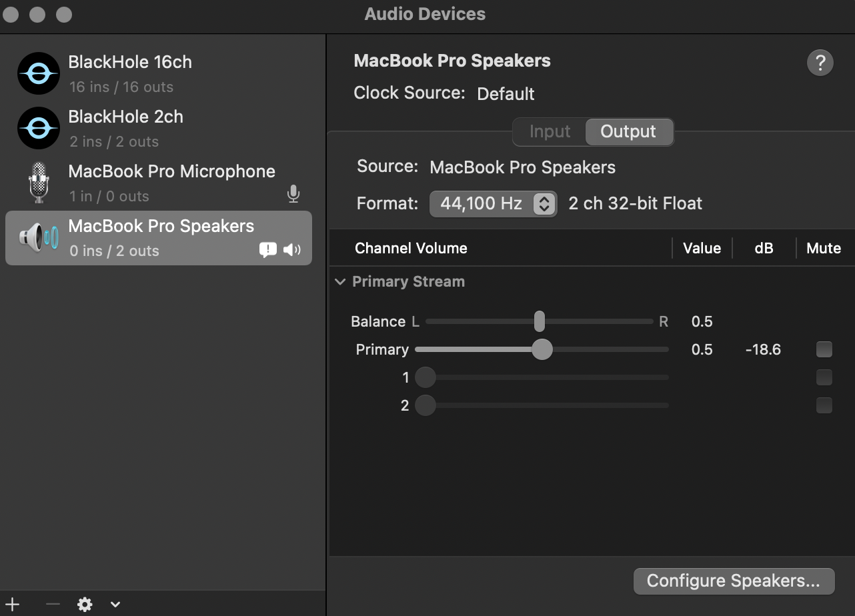This screenshot has width=855, height=616.
Task: Open the settings gear menu
Action: coord(85,605)
